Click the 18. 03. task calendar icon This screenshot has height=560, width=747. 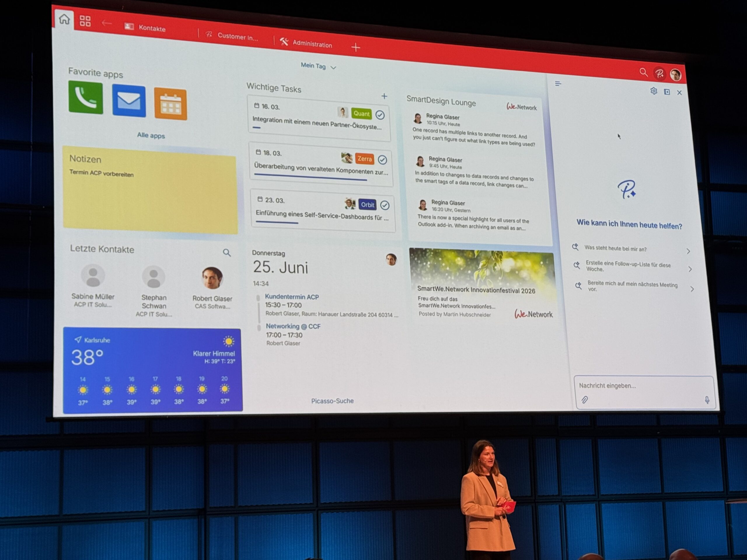258,152
